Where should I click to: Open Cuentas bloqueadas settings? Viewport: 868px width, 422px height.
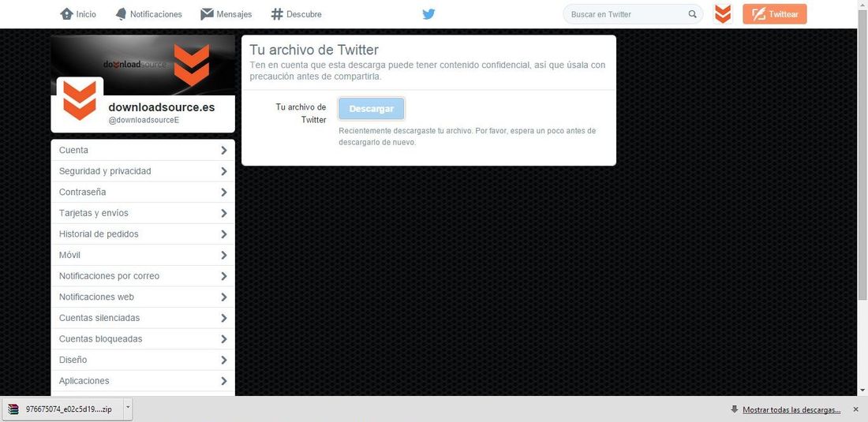coord(143,339)
